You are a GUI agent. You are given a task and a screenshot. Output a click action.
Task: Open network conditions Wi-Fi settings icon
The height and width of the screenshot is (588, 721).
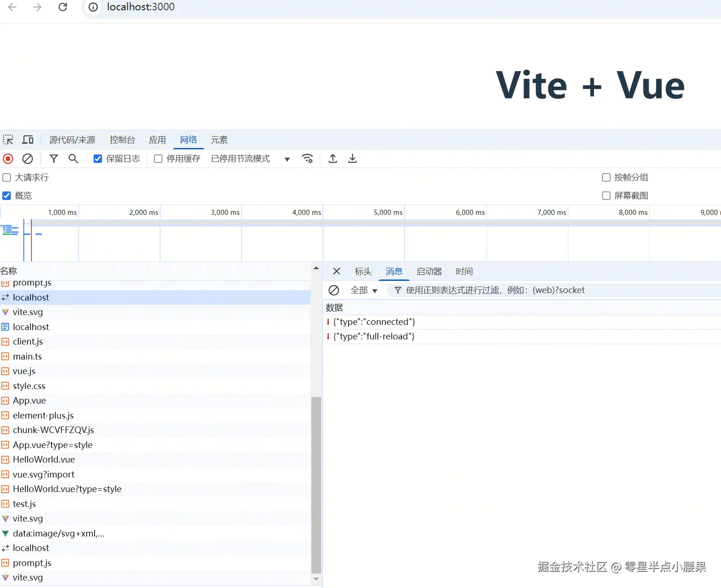(307, 159)
